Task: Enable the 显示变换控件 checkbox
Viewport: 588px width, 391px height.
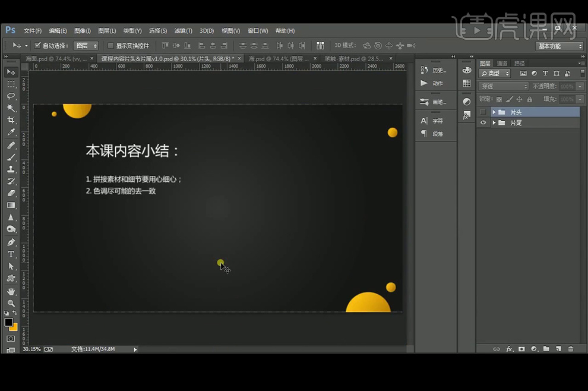Action: 110,45
